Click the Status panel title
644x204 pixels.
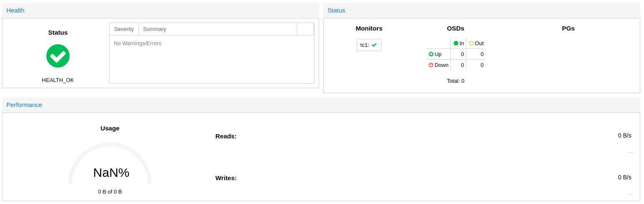click(336, 10)
